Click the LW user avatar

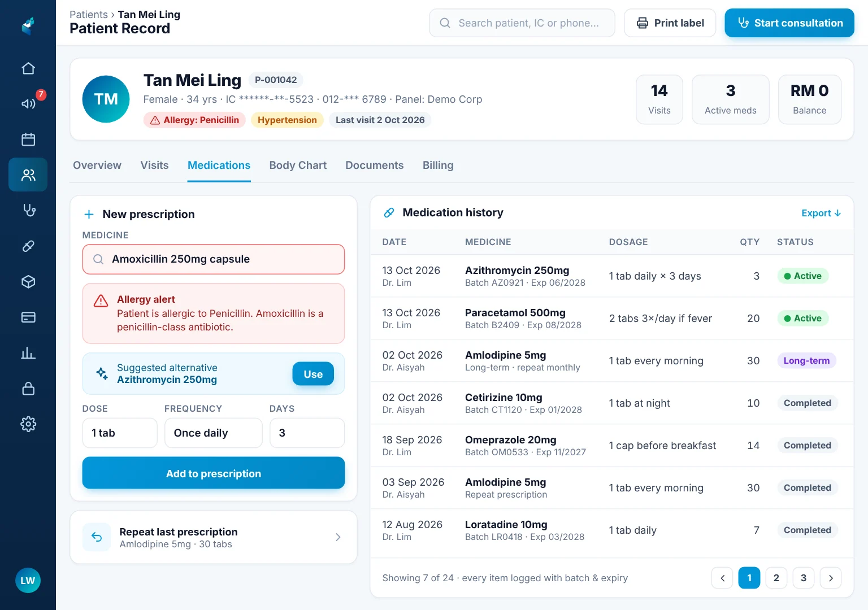(28, 581)
